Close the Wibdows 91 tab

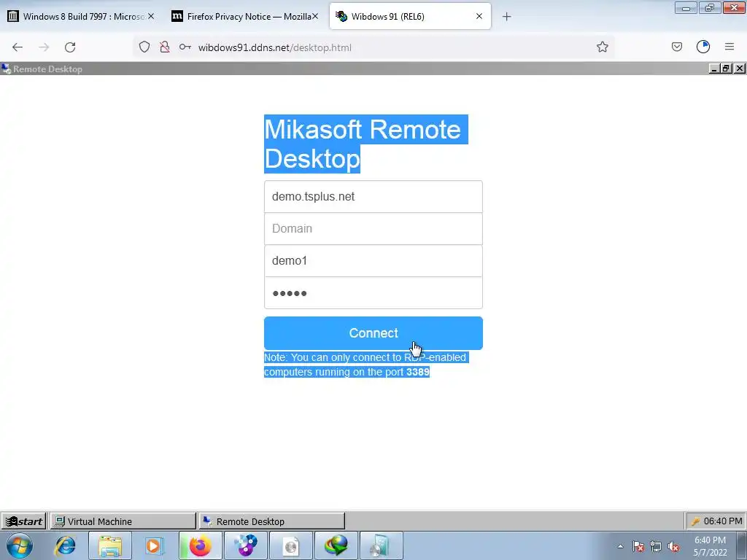[479, 17]
